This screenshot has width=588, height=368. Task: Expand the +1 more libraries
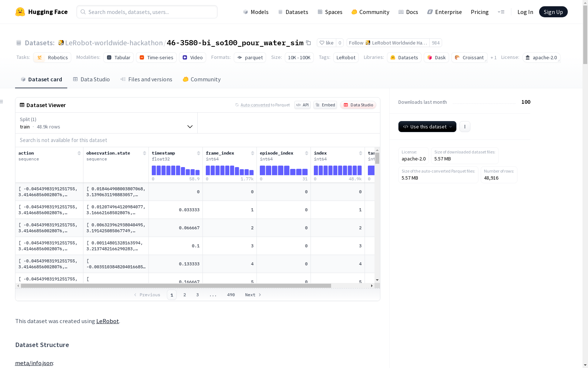[x=494, y=57]
